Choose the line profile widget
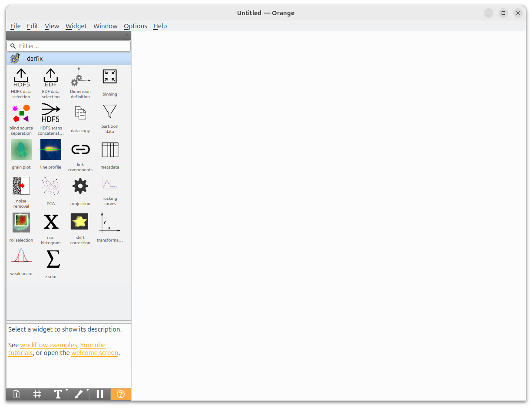This screenshot has width=532, height=408. (51, 155)
